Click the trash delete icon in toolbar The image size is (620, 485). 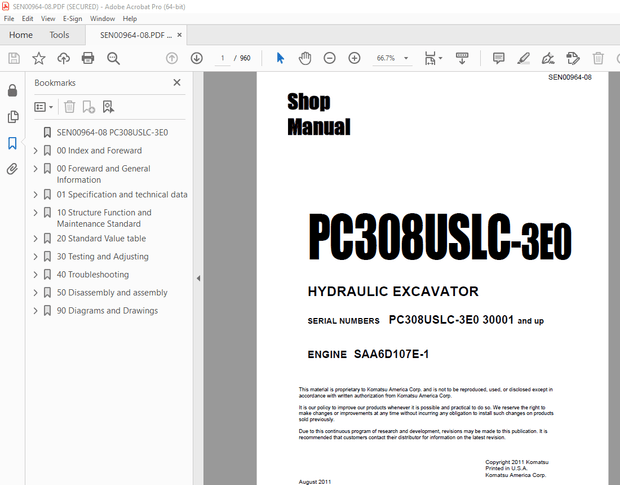[x=598, y=59]
